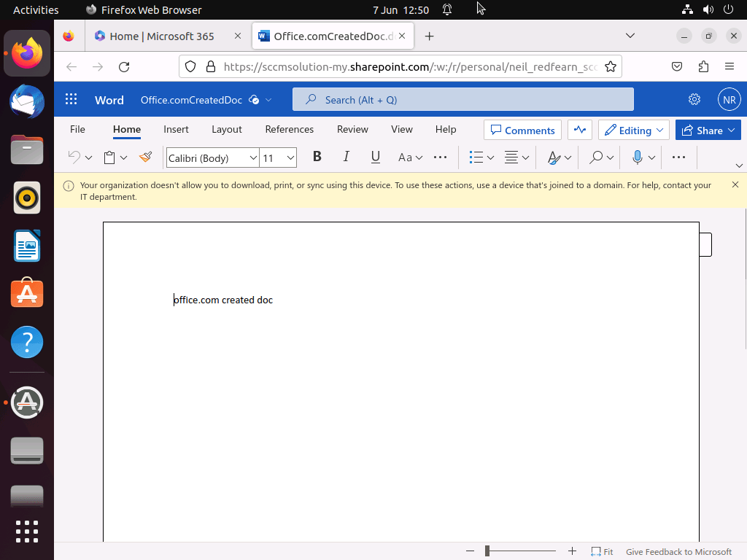Open the Word app launcher waffle
This screenshot has width=747, height=560.
pyautogui.click(x=71, y=100)
